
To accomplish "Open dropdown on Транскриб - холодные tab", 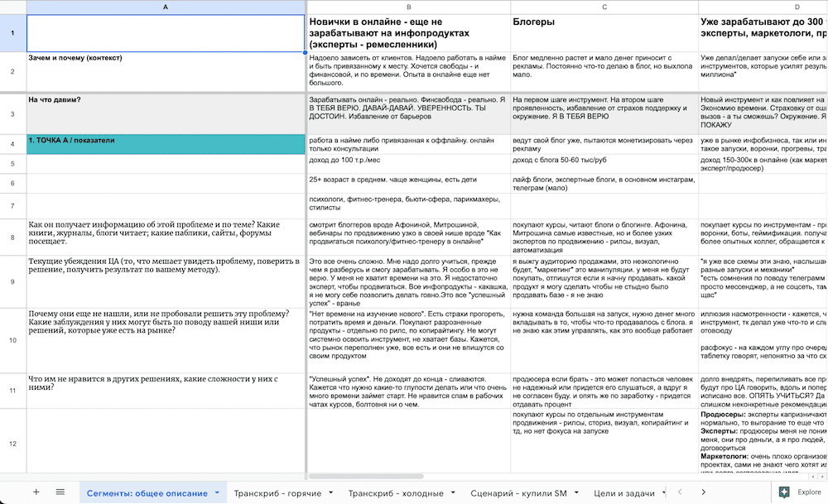I will (453, 493).
